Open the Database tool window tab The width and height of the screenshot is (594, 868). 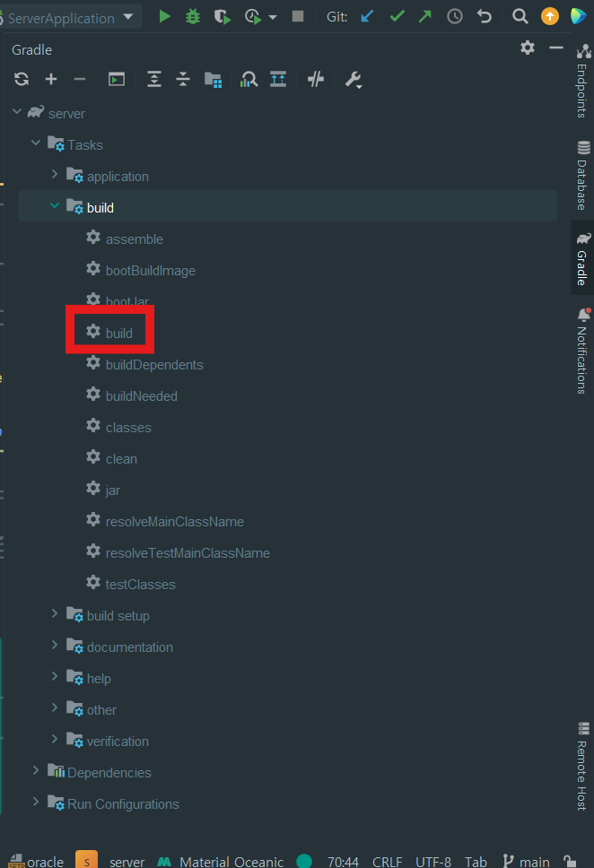pyautogui.click(x=582, y=176)
